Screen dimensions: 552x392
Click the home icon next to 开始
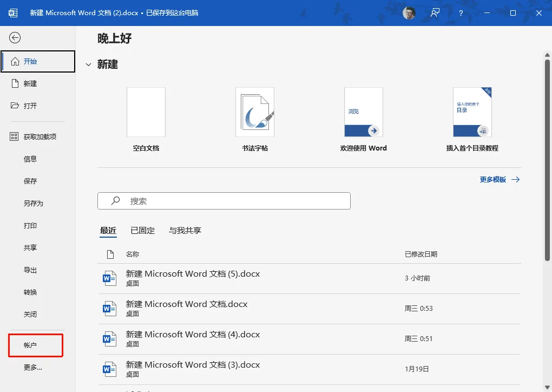[x=15, y=61]
